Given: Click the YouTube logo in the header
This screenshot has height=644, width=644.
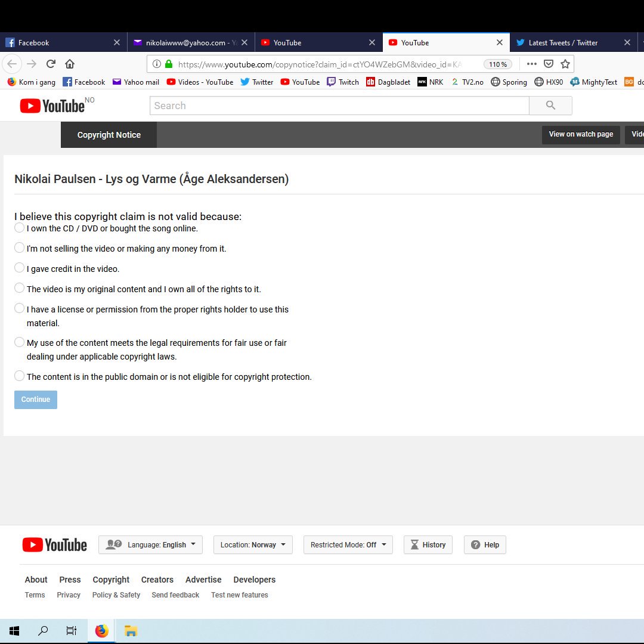Looking at the screenshot, I should 52,106.
